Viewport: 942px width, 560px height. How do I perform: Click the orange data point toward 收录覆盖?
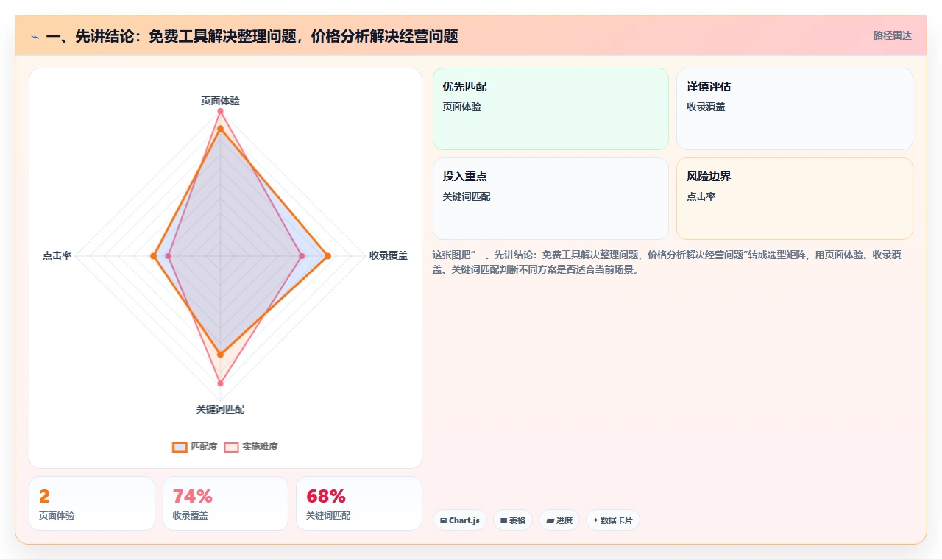[327, 256]
